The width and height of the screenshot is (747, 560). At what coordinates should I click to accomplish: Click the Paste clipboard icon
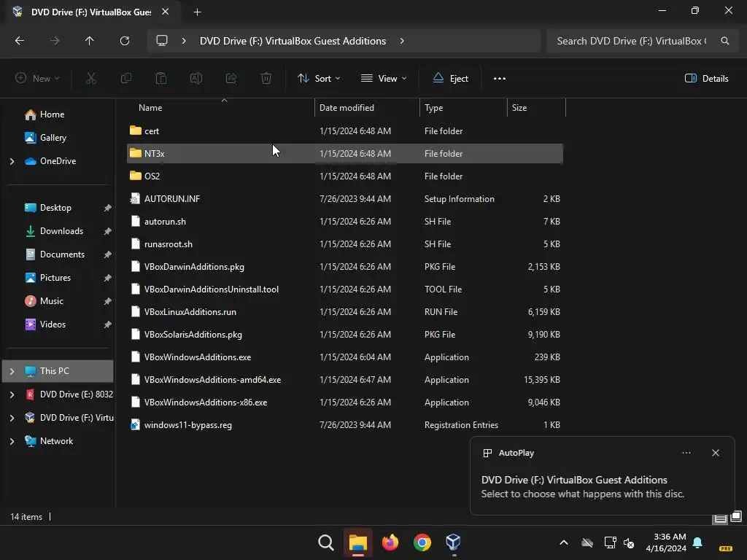point(161,79)
